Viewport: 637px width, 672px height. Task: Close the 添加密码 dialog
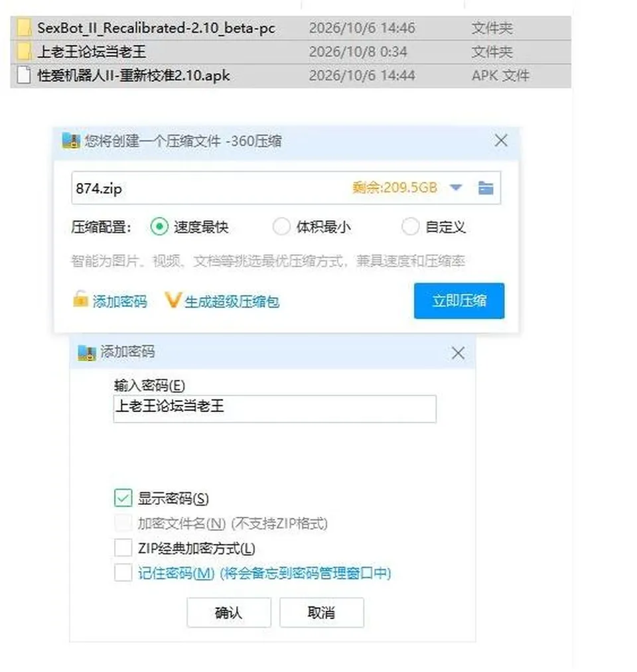(x=458, y=353)
